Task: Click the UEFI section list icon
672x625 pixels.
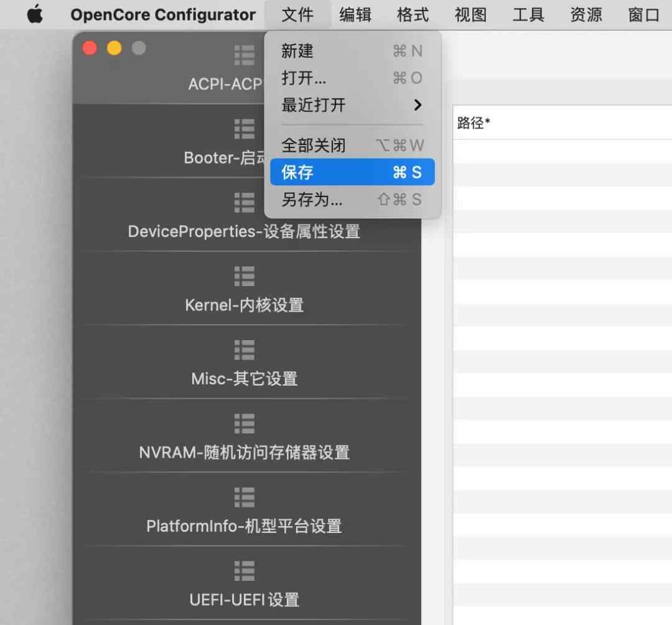Action: pyautogui.click(x=245, y=571)
